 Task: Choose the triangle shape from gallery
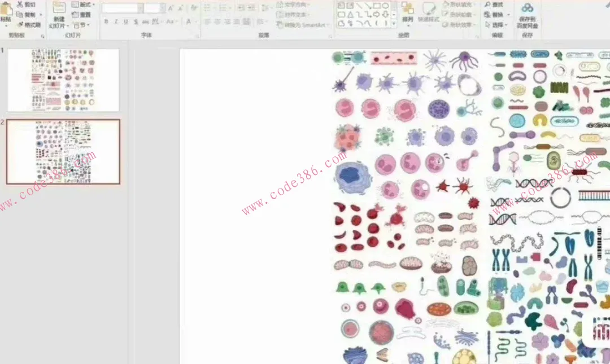[x=350, y=15]
